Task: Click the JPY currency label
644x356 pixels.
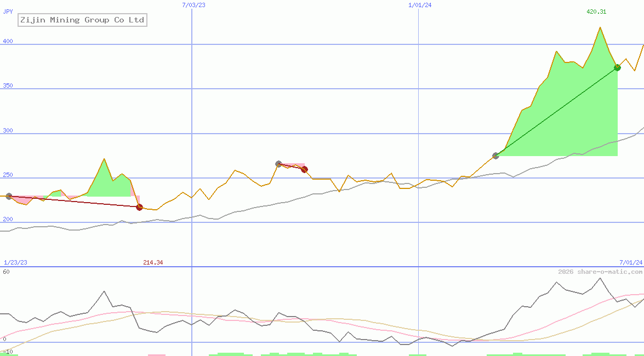Action: pyautogui.click(x=8, y=11)
